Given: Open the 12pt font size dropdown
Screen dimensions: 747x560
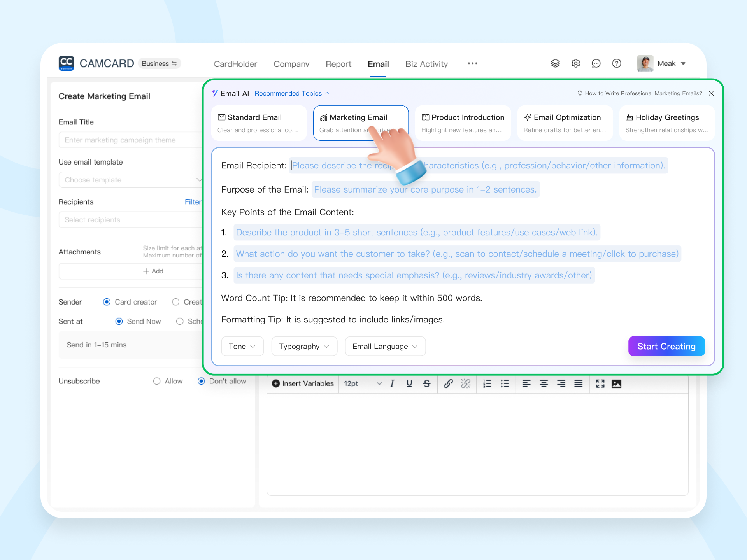Looking at the screenshot, I should pos(362,383).
